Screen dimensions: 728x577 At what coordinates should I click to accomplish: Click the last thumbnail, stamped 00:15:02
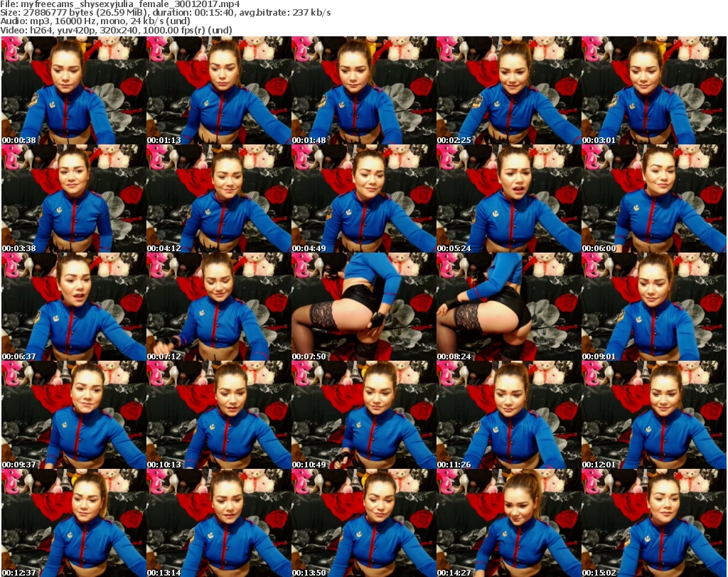tap(654, 523)
